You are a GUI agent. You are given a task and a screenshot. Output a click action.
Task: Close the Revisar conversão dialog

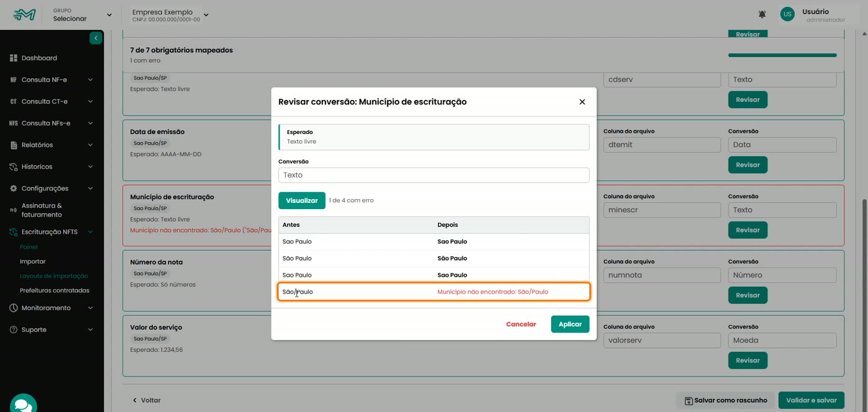(x=582, y=102)
